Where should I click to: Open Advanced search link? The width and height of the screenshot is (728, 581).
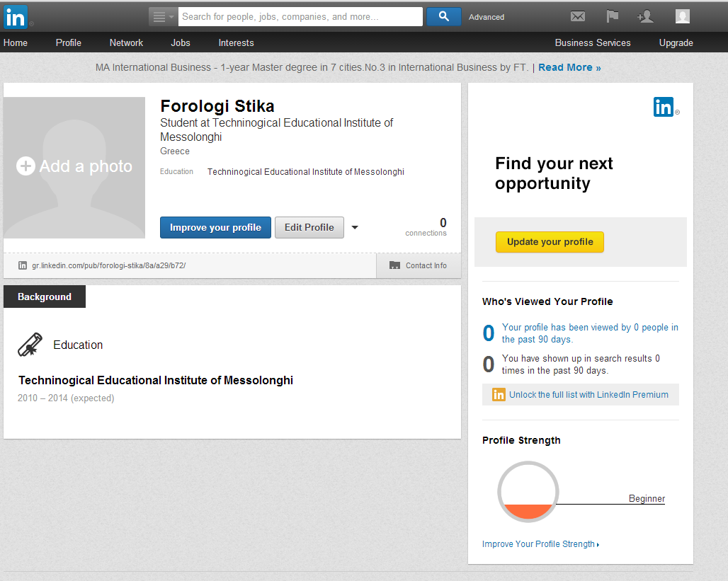point(486,17)
